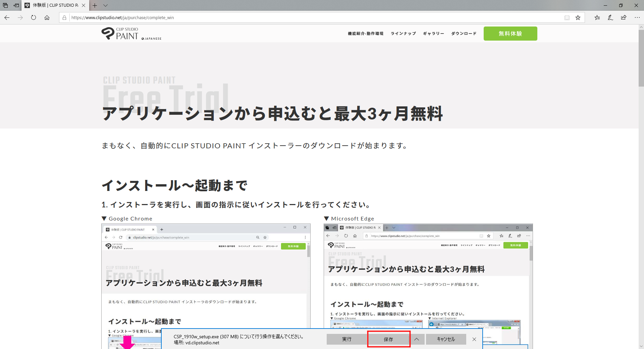Image resolution: width=644 pixels, height=349 pixels.
Task: Click the Add notes pen icon
Action: 610,18
